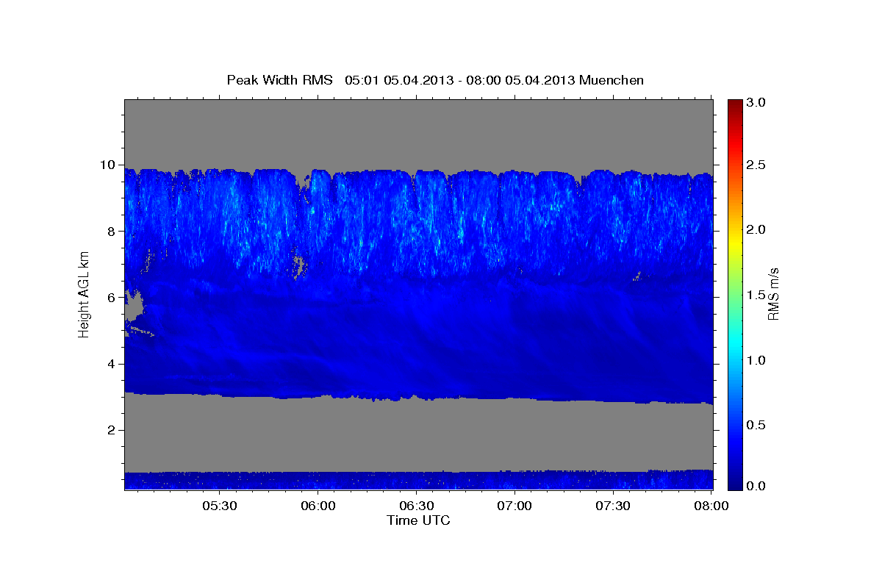Click the 08:00 time tick label
The width and height of the screenshot is (882, 588).
tap(711, 506)
